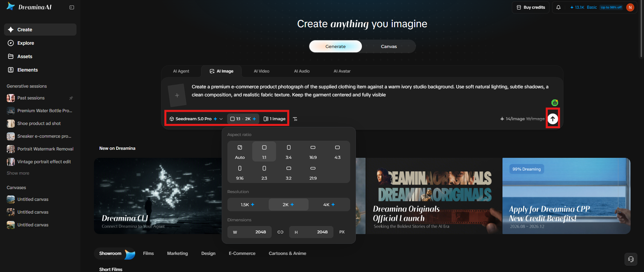644x272 pixels.
Task: Select the 9:16 aspect ratio
Action: coord(240,173)
